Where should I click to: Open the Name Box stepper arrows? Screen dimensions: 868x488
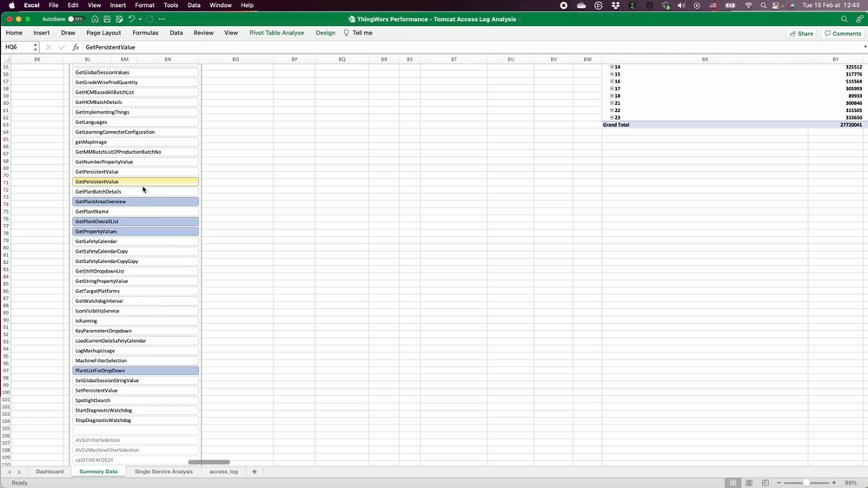coord(36,47)
